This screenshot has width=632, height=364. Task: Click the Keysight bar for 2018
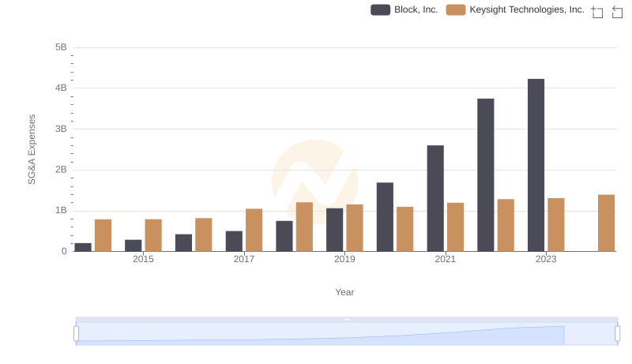[304, 227]
